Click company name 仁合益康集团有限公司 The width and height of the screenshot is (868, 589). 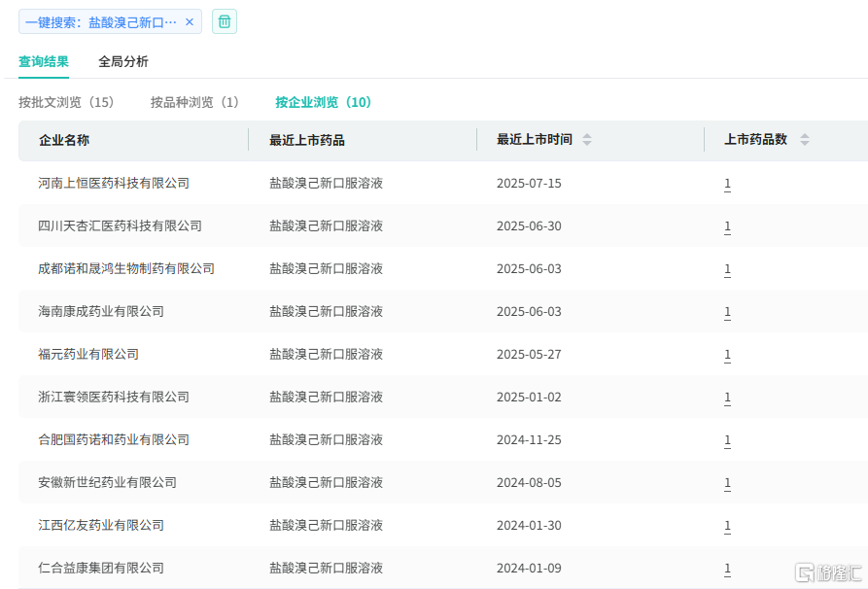pos(101,568)
